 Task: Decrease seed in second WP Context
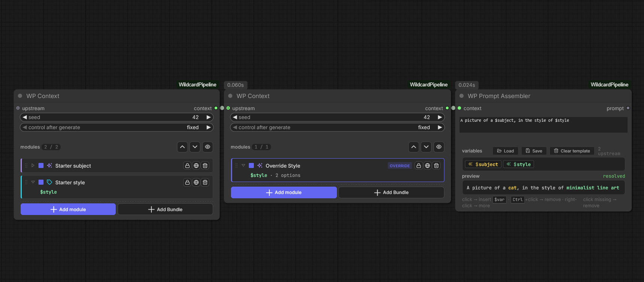pyautogui.click(x=235, y=117)
